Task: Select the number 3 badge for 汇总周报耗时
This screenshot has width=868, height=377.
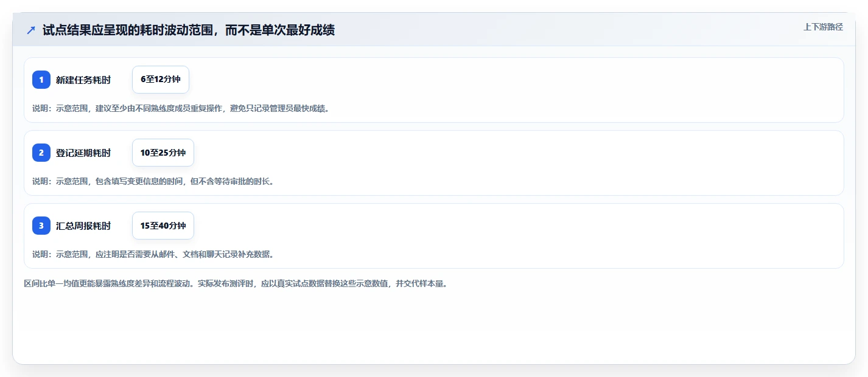Action: [41, 226]
